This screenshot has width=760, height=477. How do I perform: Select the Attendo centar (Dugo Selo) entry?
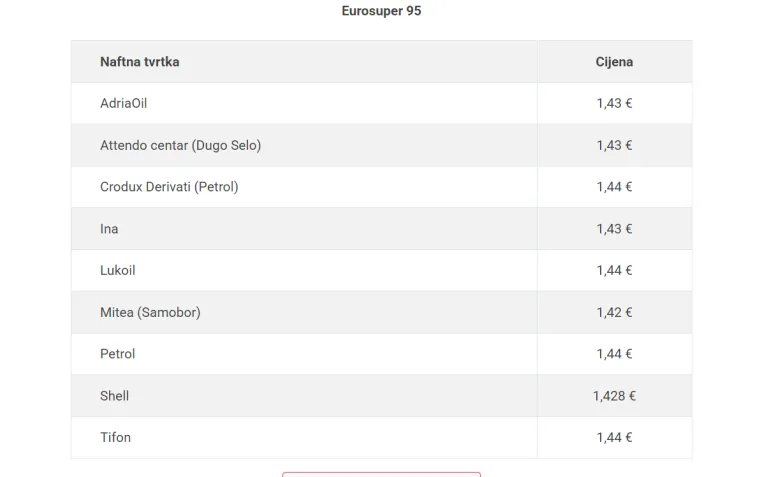180,145
